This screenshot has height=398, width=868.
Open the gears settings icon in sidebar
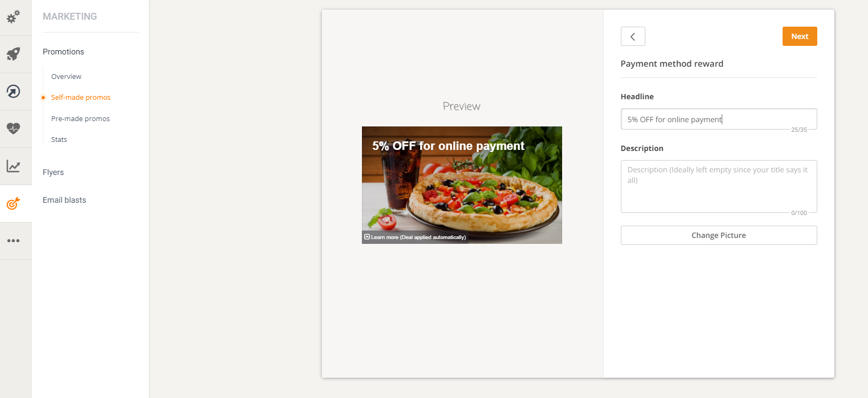13,17
